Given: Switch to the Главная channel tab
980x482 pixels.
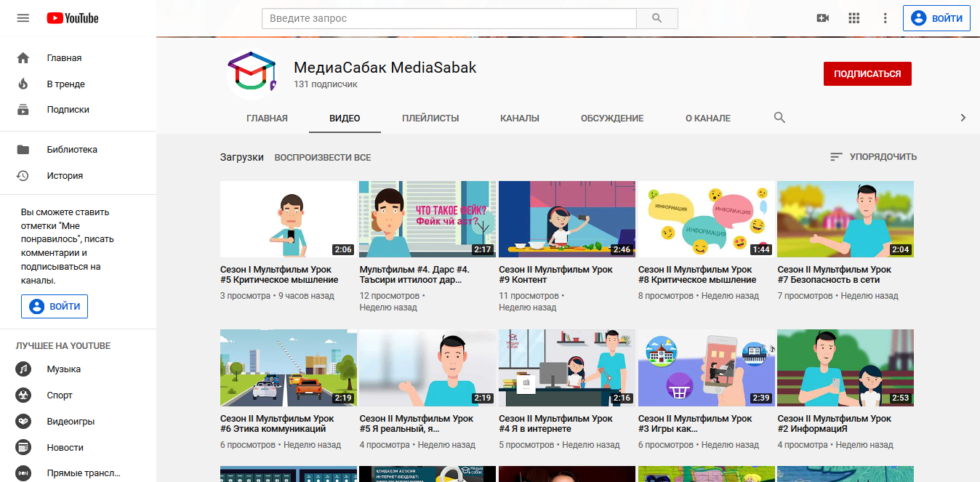Looking at the screenshot, I should tap(267, 119).
